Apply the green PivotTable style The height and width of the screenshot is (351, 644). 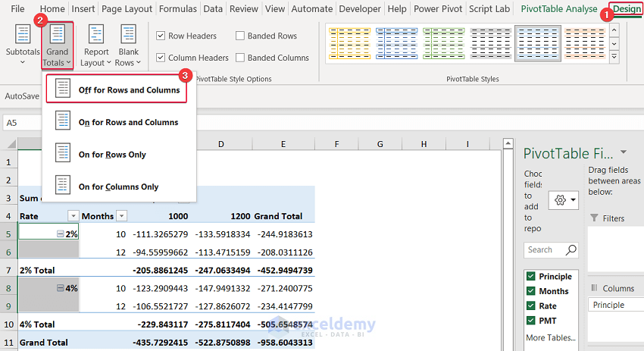443,43
